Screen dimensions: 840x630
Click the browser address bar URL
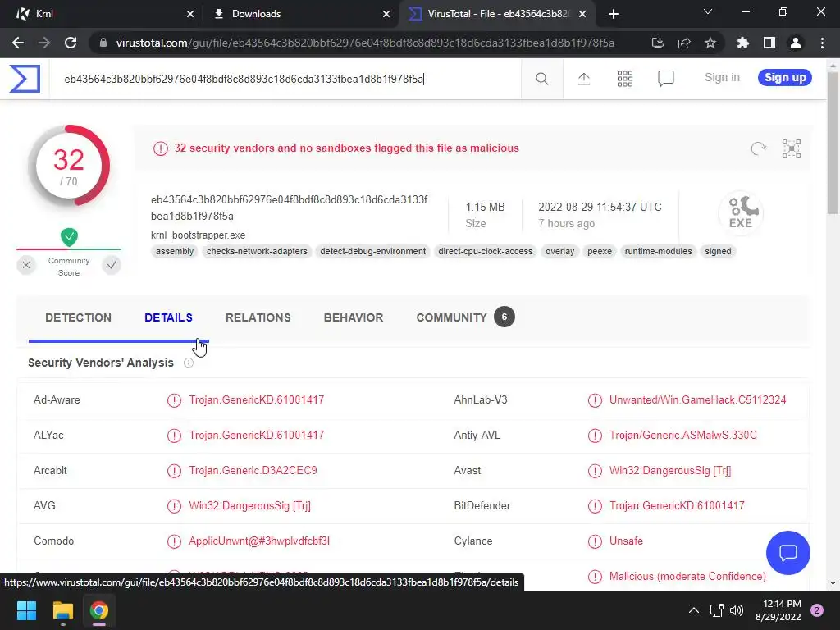[365, 43]
